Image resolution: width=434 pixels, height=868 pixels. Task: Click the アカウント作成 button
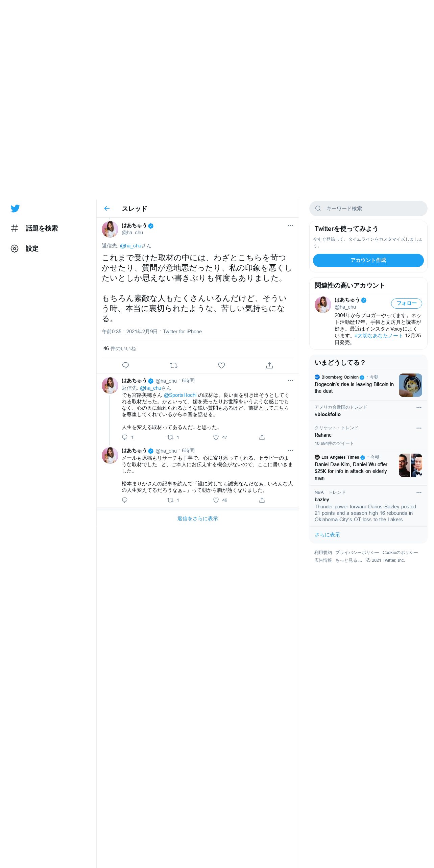point(368,260)
